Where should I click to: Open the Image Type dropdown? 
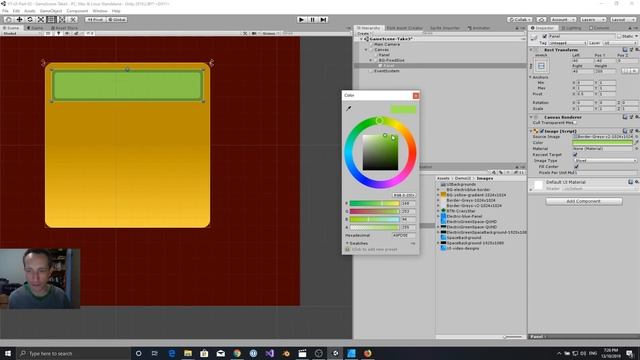(x=605, y=160)
